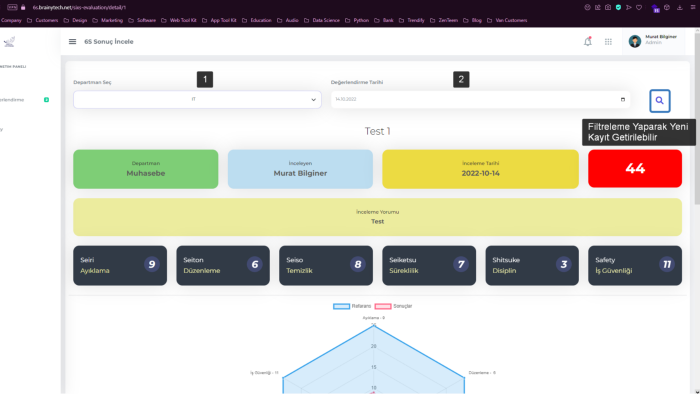Open the Web Tool Kit bookmark folder
The height and width of the screenshot is (394, 700).
(179, 20)
